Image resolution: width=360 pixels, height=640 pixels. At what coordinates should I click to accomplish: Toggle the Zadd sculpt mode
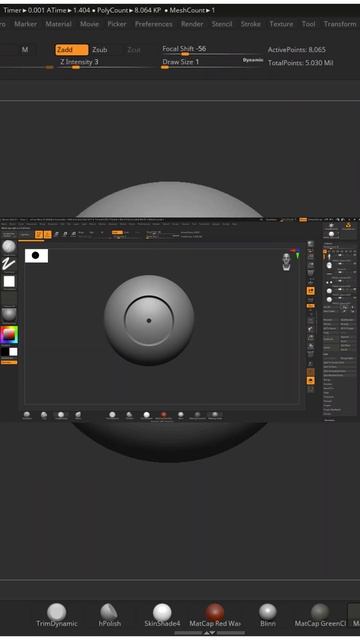pyautogui.click(x=72, y=50)
